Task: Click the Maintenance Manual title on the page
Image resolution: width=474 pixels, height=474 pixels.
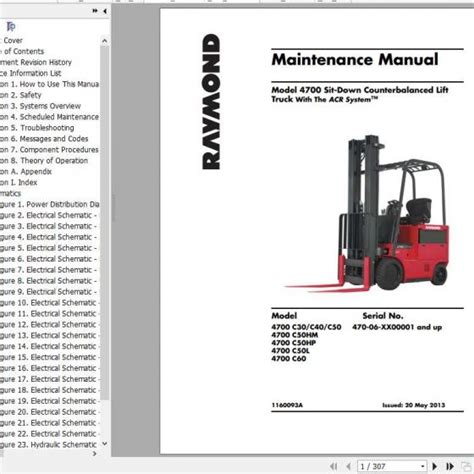Action: click(x=355, y=60)
